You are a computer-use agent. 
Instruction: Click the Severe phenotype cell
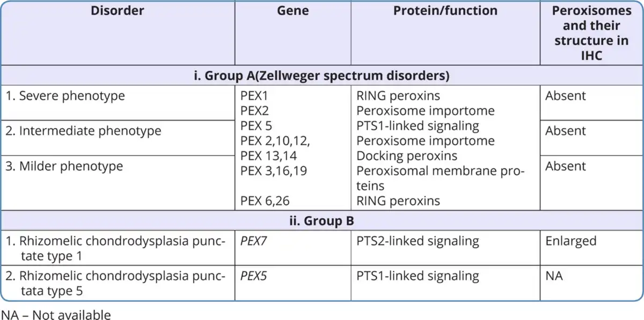(x=65, y=96)
